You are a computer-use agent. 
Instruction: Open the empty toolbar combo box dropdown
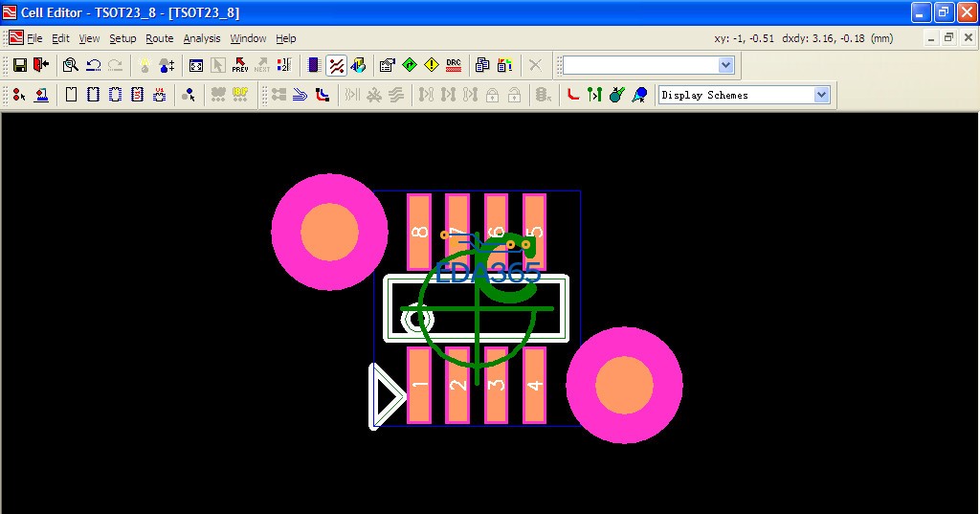point(725,65)
